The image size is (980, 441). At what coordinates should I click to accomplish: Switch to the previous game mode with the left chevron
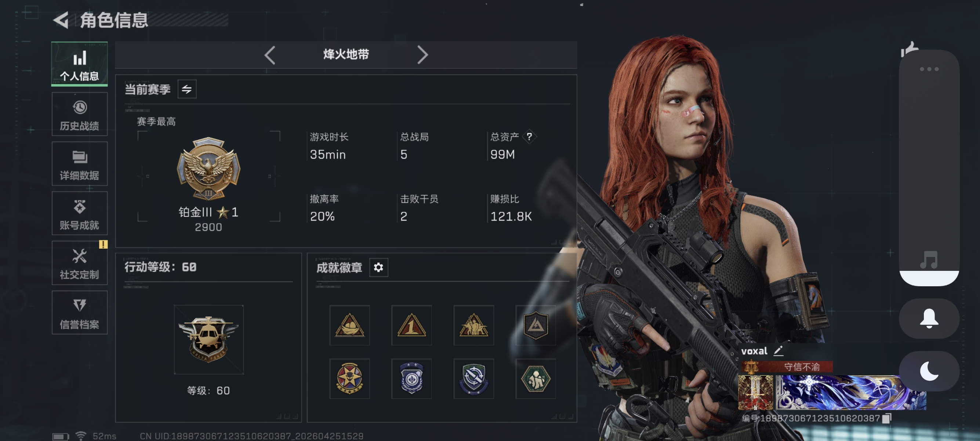270,55
